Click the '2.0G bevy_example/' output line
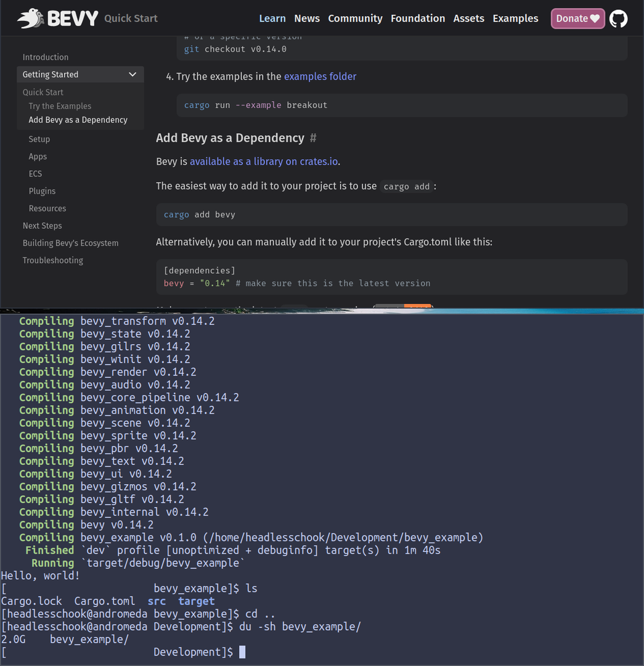Screen dimensions: 644x666 pyautogui.click(x=65, y=639)
